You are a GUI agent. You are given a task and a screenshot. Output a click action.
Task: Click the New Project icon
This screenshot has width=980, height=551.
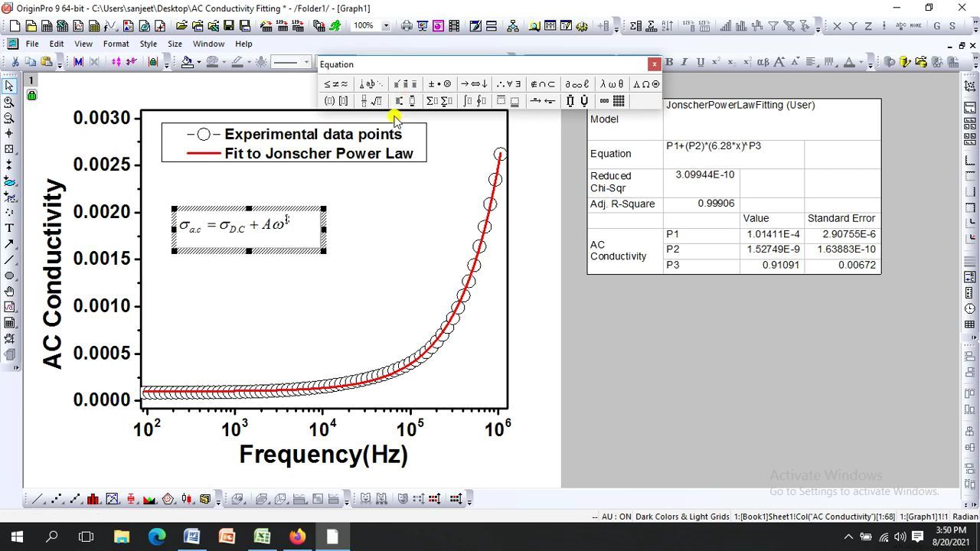coord(15,25)
